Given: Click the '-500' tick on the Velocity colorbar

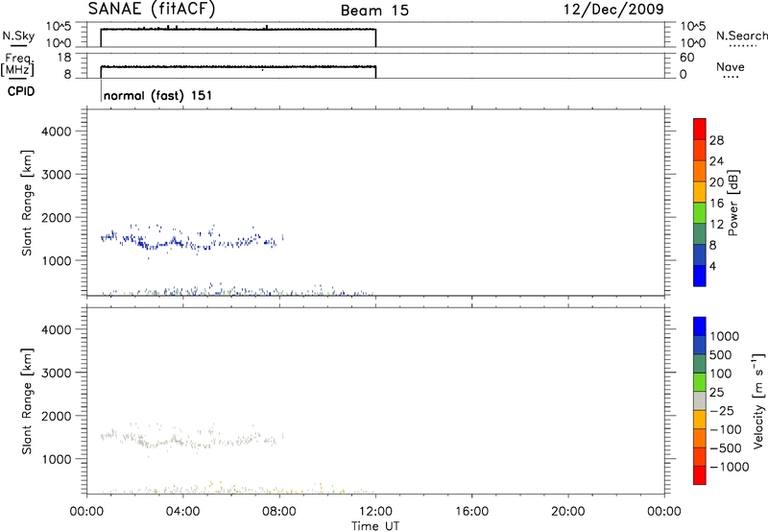Looking at the screenshot, I should pyautogui.click(x=725, y=447).
